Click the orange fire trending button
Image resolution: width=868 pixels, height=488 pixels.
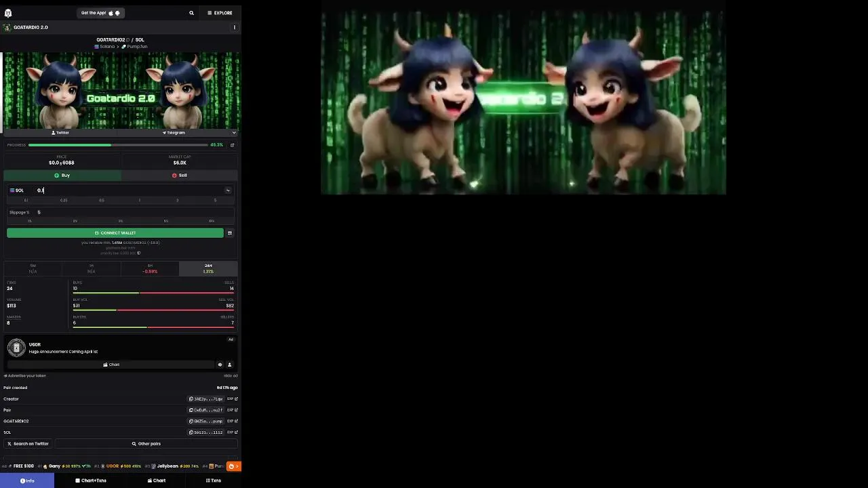tap(233, 466)
